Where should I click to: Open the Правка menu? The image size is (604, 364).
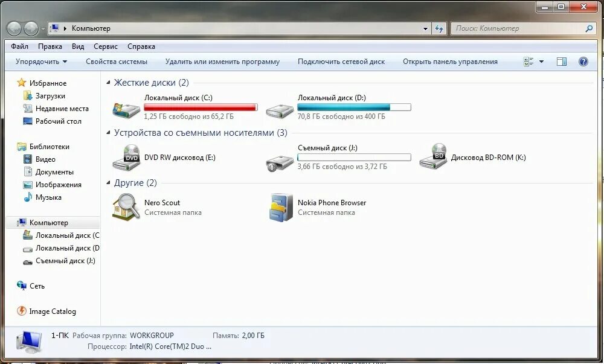(x=50, y=46)
